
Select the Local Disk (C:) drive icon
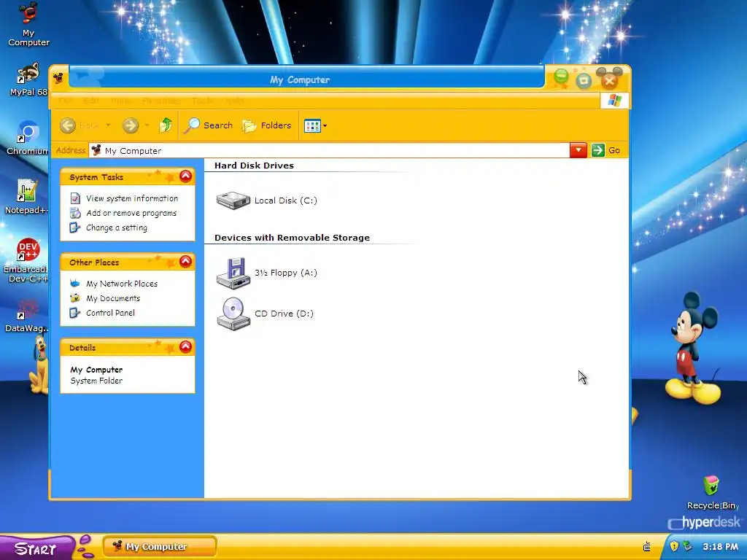click(x=233, y=200)
